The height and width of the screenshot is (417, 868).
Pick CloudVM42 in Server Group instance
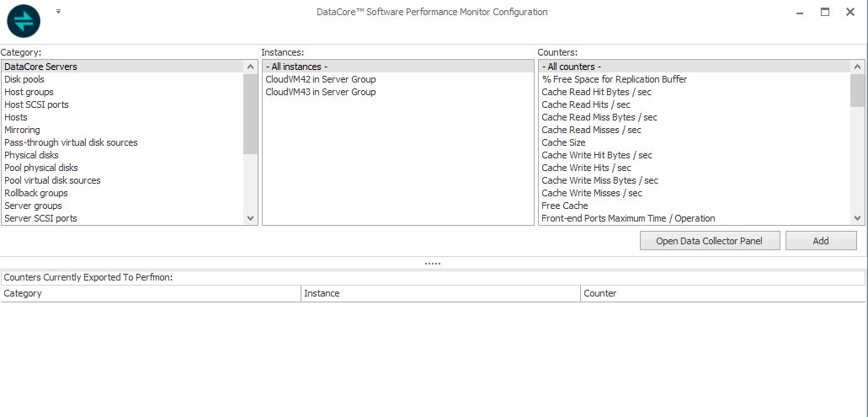coord(320,79)
